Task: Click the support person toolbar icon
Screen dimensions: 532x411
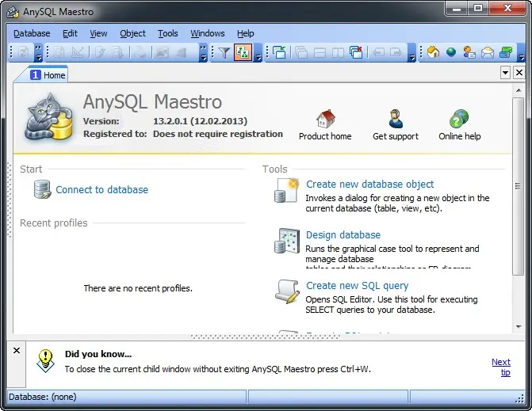Action: 469,52
